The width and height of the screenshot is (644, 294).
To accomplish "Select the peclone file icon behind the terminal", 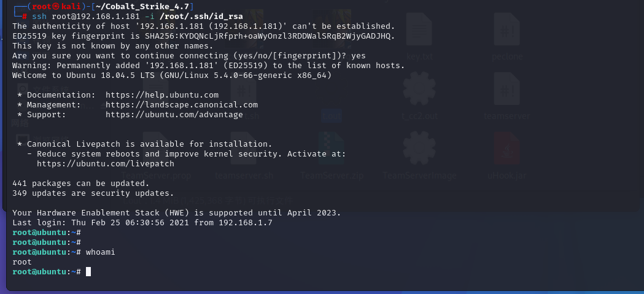I will click(507, 29).
